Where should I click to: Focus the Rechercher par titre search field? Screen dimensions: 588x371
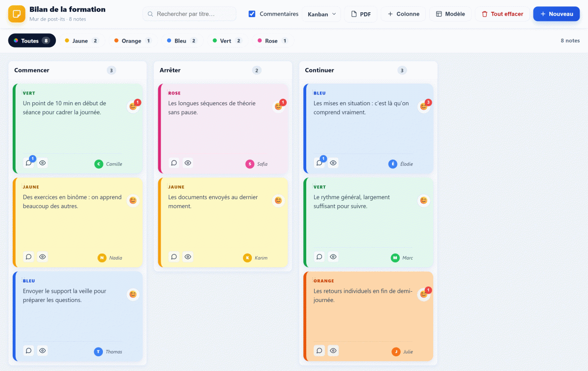point(190,14)
